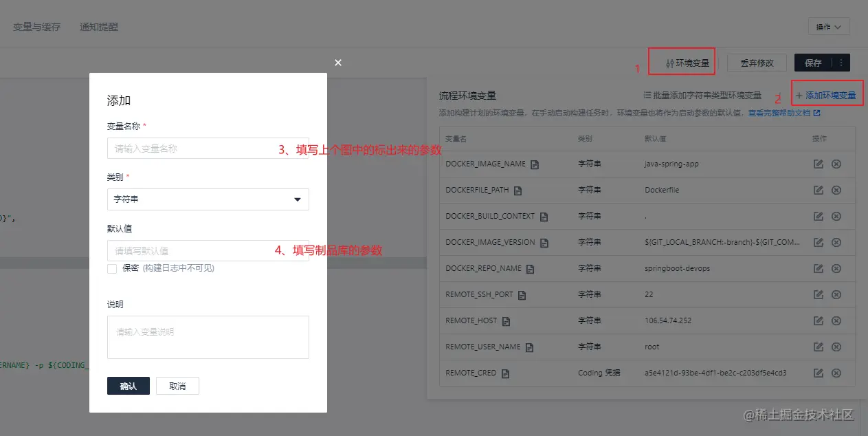Viewport: 868px width, 436px height.
Task: Delete the DOCKER_REPO_NAME variable row
Action: click(x=836, y=268)
